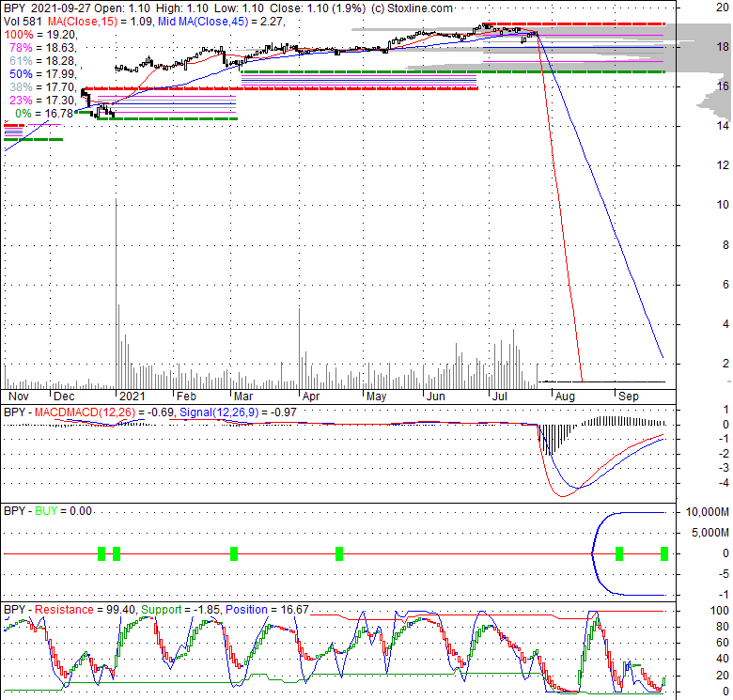The width and height of the screenshot is (733, 700).
Task: Click the Close: 1.10 (1.9%) value
Action: [x=318, y=8]
